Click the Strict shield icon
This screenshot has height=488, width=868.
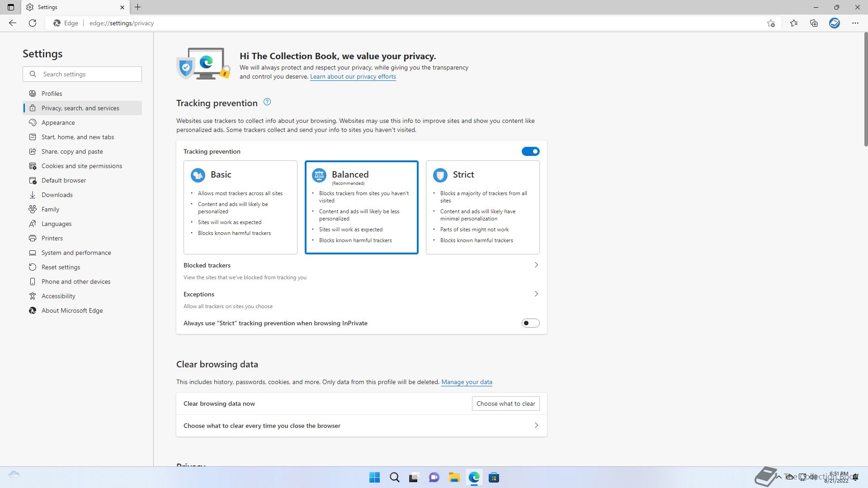point(440,175)
